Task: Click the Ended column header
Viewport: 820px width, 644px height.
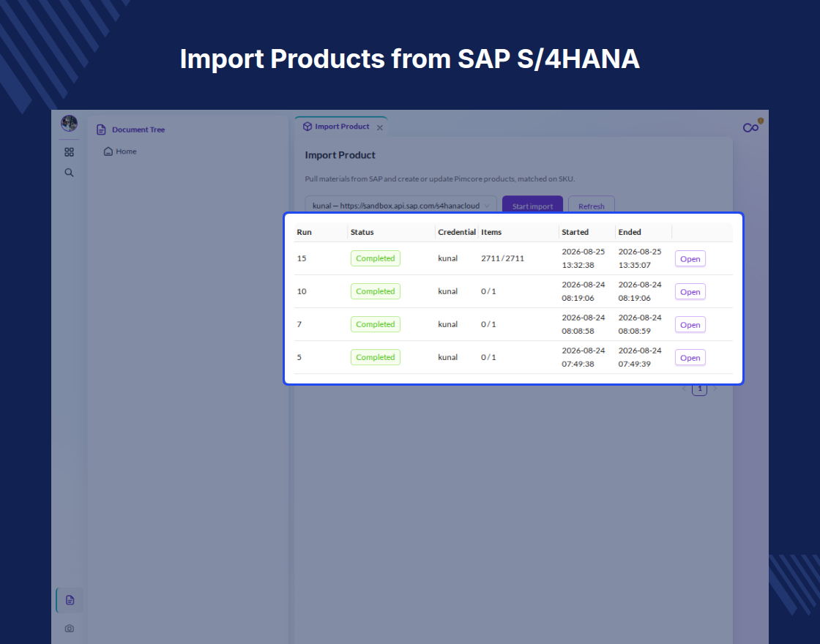Action: coord(629,232)
